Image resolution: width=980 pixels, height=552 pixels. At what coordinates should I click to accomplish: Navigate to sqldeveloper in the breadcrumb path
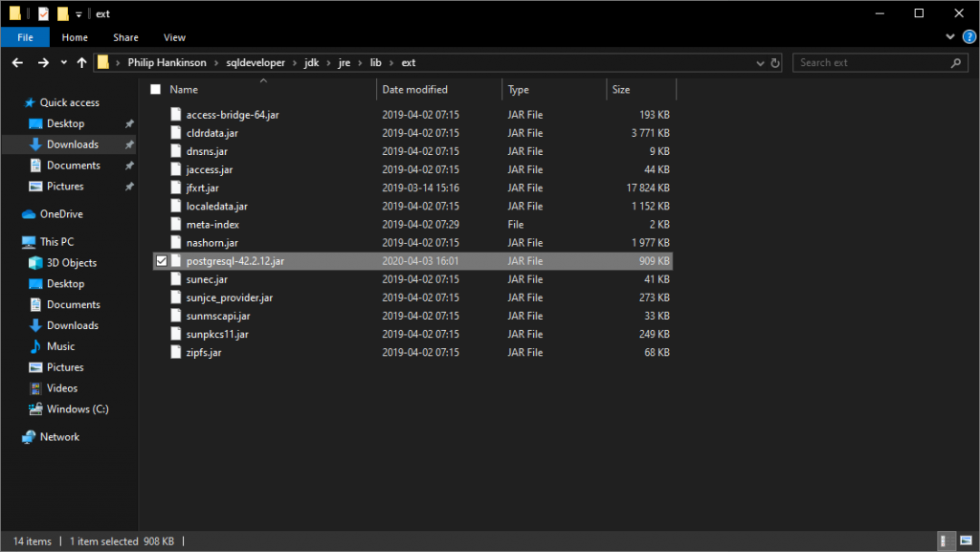tap(255, 63)
